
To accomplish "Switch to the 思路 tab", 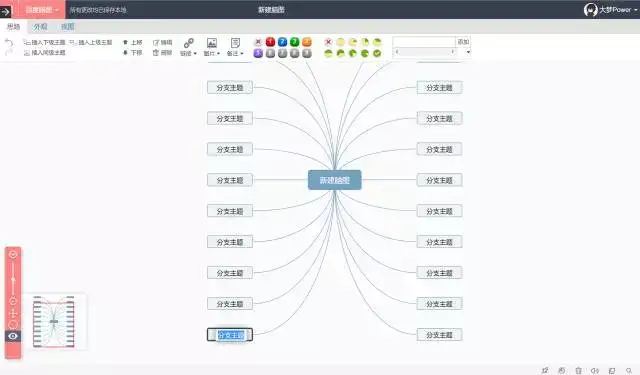I will 13,27.
